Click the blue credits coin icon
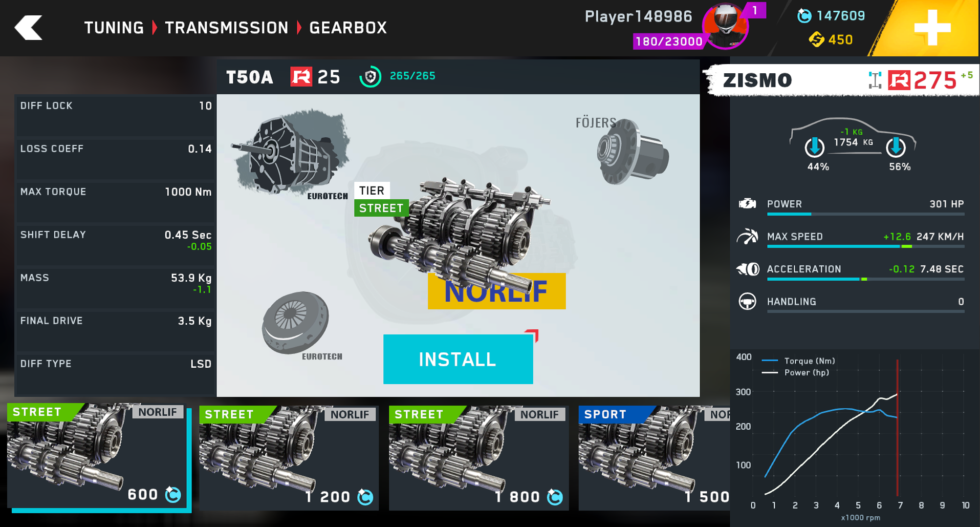The width and height of the screenshot is (980, 527). [804, 16]
